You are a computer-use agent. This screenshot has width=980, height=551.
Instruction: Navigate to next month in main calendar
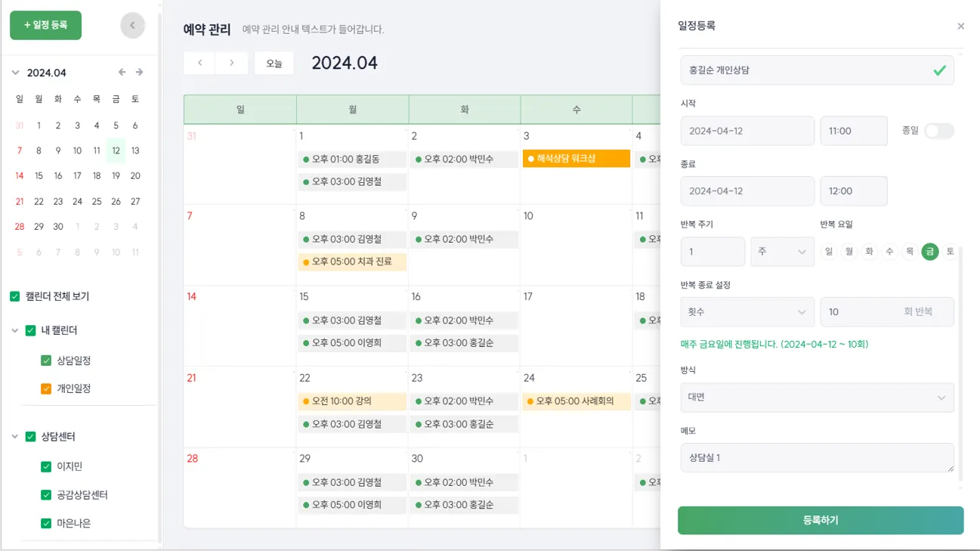232,63
